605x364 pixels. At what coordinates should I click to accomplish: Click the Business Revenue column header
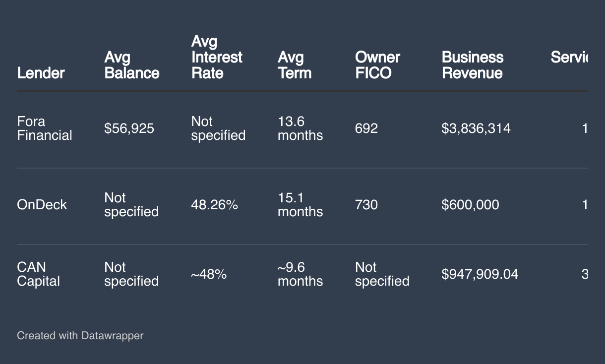click(472, 65)
